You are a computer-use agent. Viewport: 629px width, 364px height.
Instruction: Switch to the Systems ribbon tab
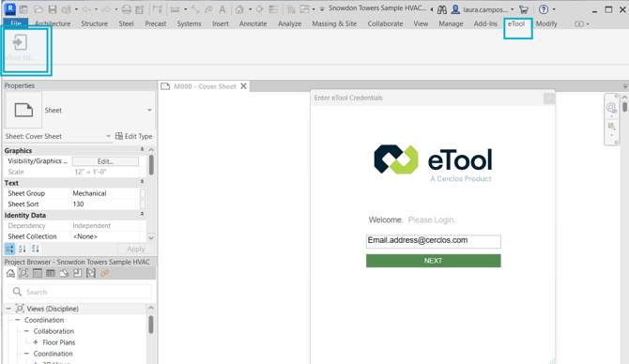click(x=189, y=23)
